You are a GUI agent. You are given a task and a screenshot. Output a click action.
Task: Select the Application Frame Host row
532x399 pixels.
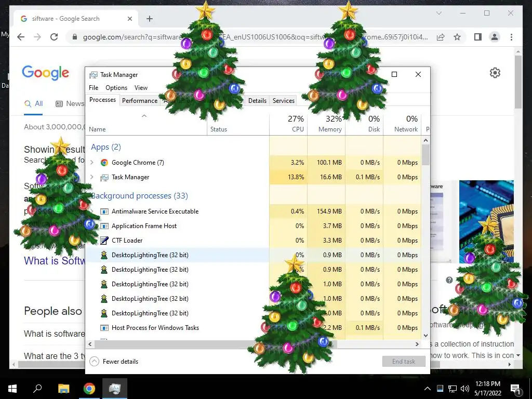(x=254, y=226)
